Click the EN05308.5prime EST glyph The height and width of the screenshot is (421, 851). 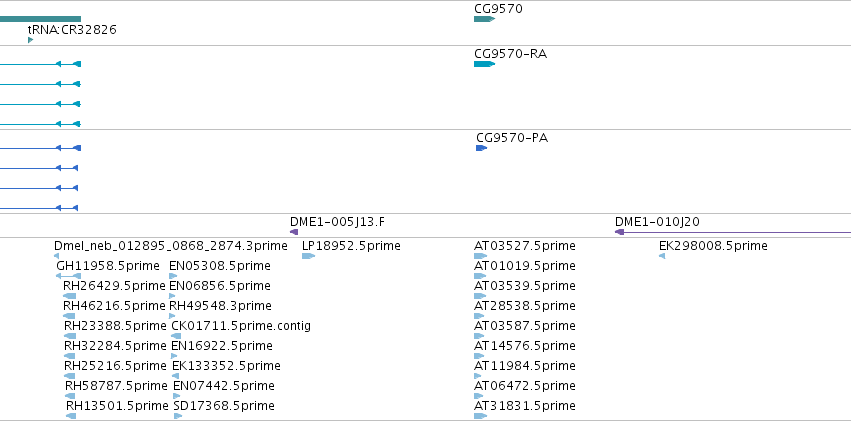coord(173,276)
